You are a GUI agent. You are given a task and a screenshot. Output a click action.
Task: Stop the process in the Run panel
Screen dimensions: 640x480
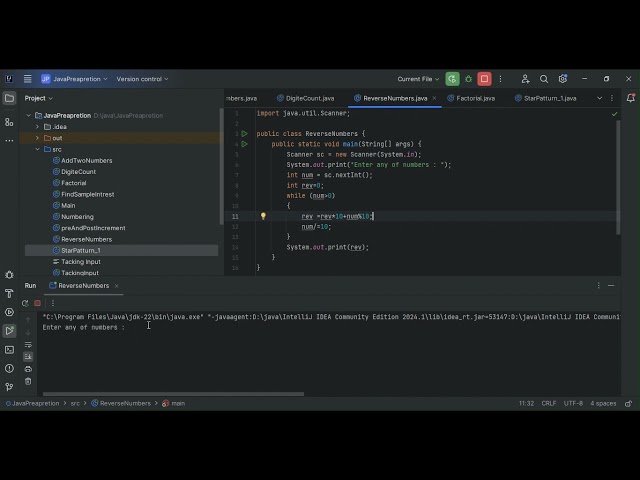[38, 303]
